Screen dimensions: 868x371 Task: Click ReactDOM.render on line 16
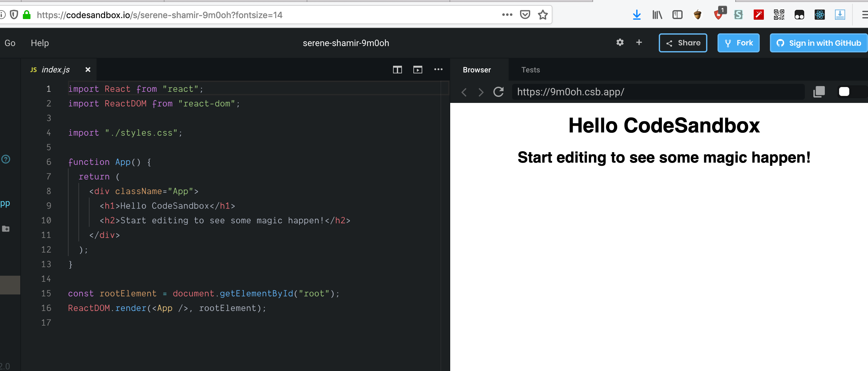107,308
